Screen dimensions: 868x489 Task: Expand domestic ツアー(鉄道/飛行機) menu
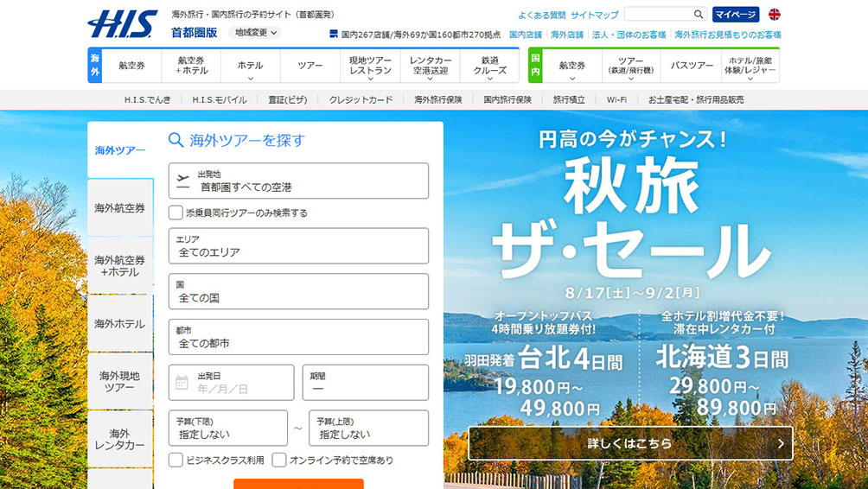631,66
